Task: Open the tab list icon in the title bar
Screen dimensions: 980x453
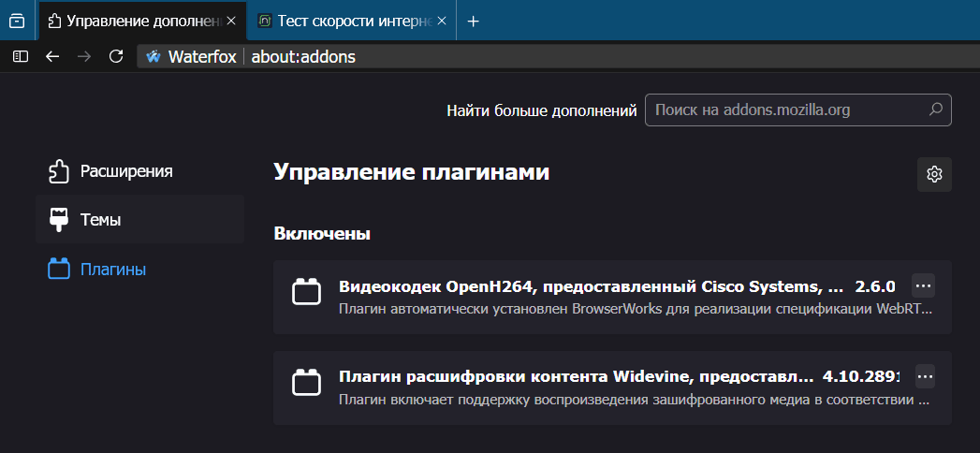Action: pos(18,21)
